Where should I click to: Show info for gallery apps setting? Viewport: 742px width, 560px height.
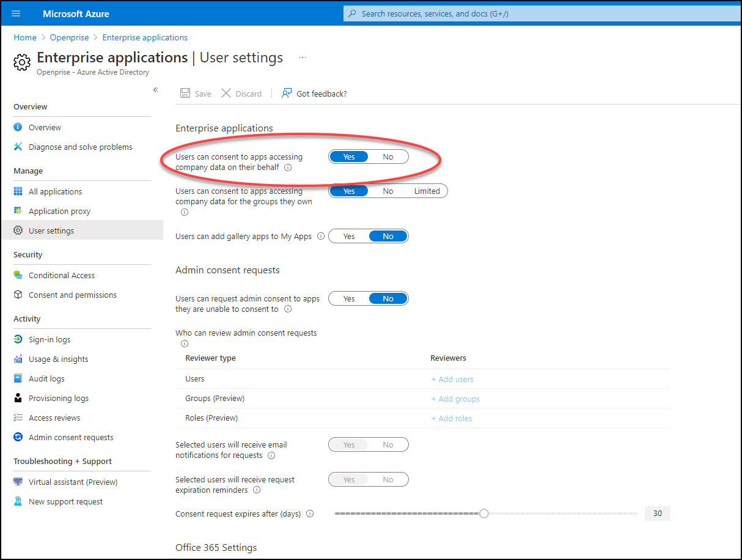[x=320, y=237]
